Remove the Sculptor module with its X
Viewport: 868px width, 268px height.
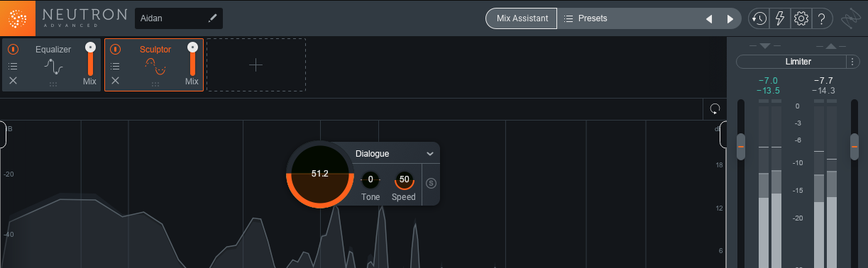point(115,81)
